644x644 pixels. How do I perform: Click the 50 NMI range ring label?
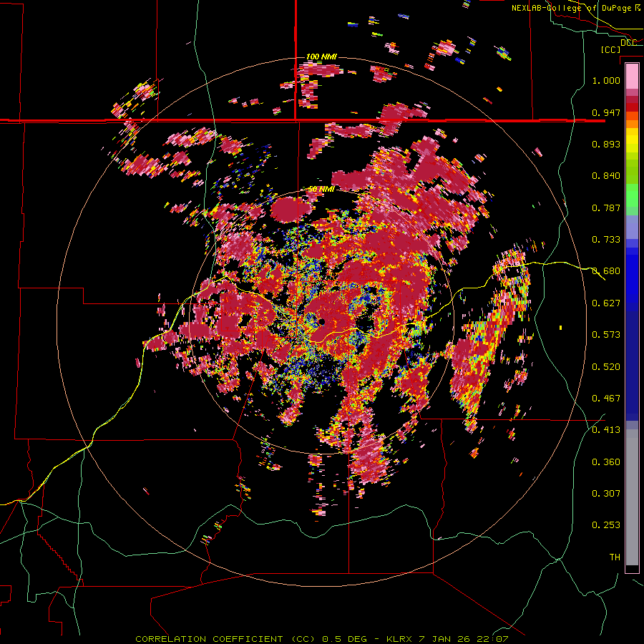tap(321, 189)
